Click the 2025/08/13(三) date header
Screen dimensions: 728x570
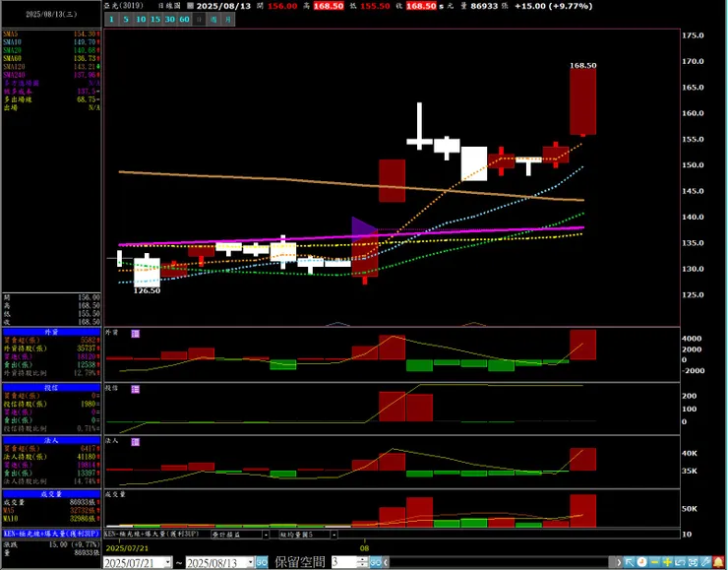[51, 15]
